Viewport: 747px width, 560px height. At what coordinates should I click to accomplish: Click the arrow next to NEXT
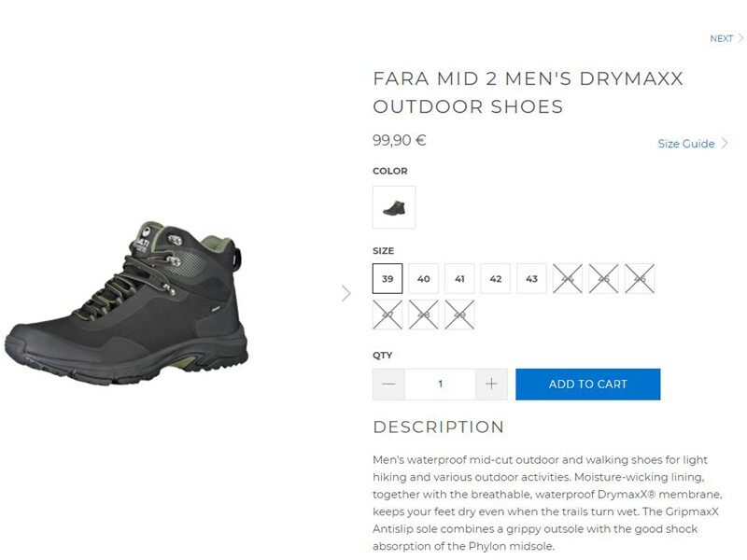(x=740, y=39)
